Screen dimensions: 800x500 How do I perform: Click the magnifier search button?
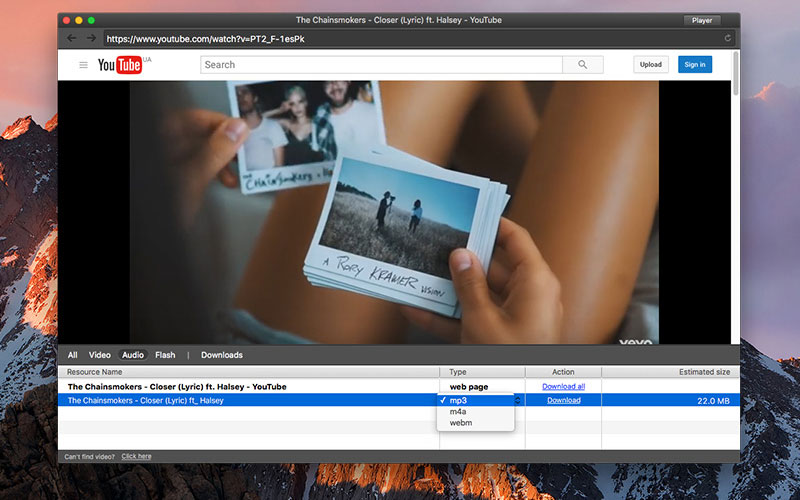[583, 65]
